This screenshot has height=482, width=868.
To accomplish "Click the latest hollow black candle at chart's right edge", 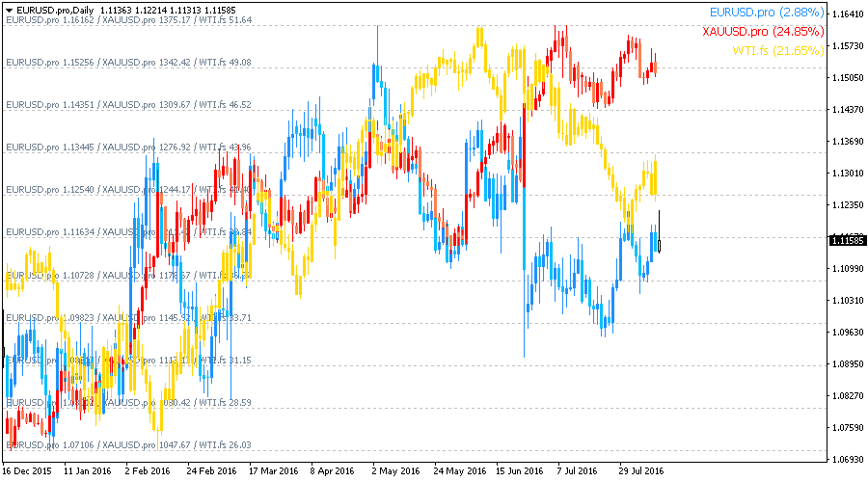I will pyautogui.click(x=659, y=246).
